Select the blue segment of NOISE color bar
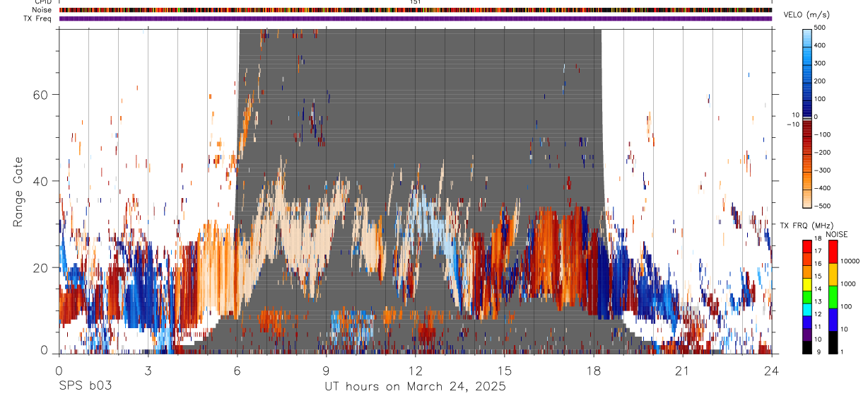The image size is (868, 401). 833,320
